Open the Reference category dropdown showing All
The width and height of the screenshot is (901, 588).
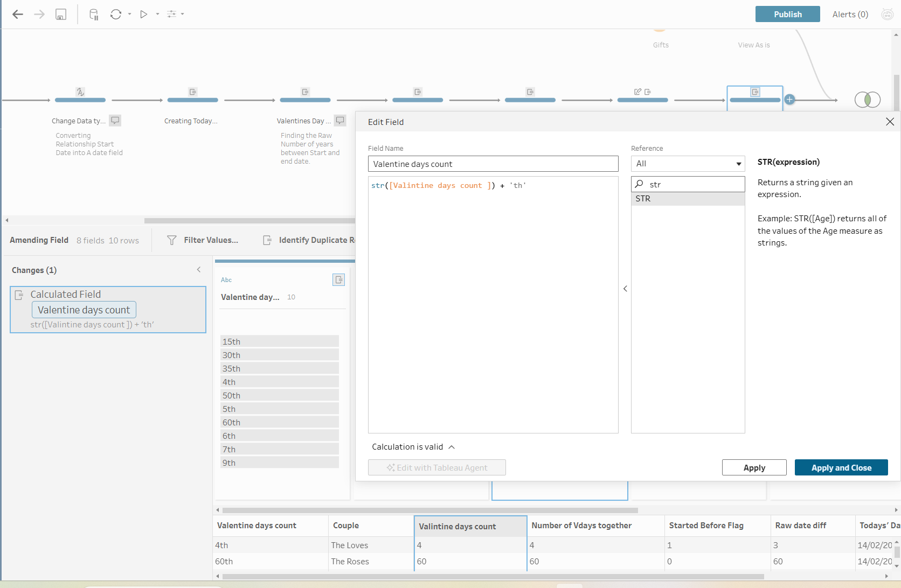point(688,164)
